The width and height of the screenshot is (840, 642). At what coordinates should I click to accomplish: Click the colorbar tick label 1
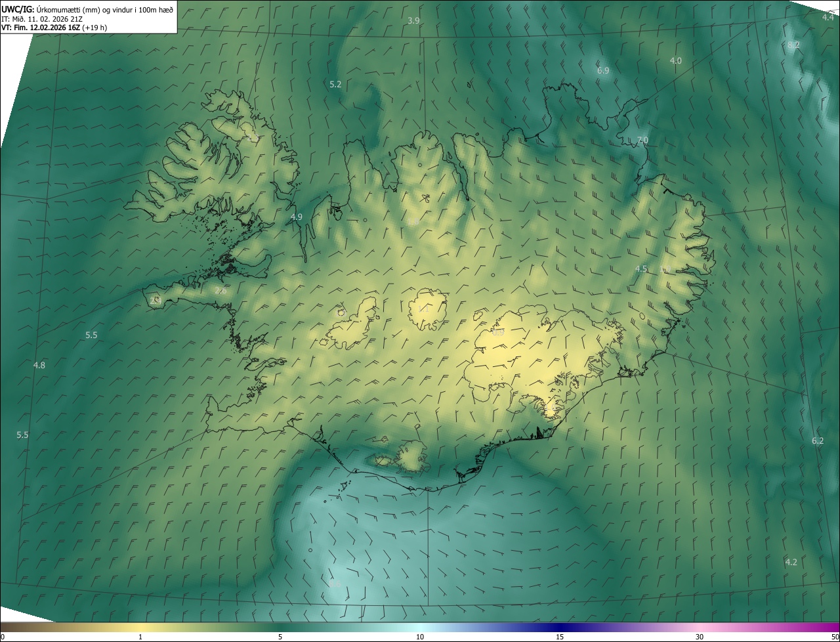(140, 637)
